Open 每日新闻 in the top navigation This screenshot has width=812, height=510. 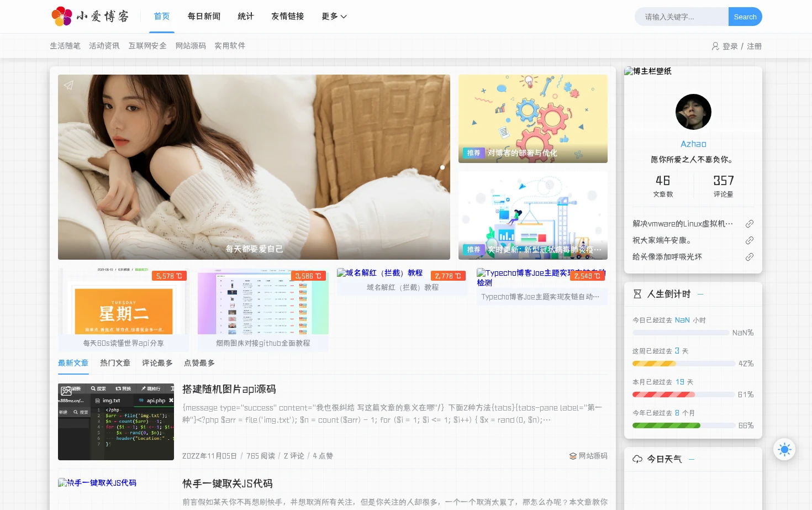(x=204, y=17)
